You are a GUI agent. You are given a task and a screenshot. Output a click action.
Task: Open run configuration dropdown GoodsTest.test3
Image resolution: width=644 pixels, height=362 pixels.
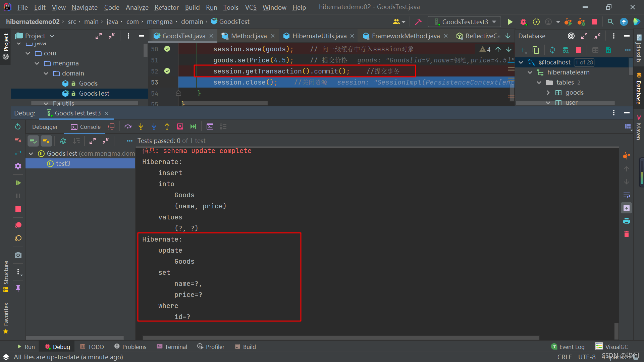pyautogui.click(x=465, y=22)
